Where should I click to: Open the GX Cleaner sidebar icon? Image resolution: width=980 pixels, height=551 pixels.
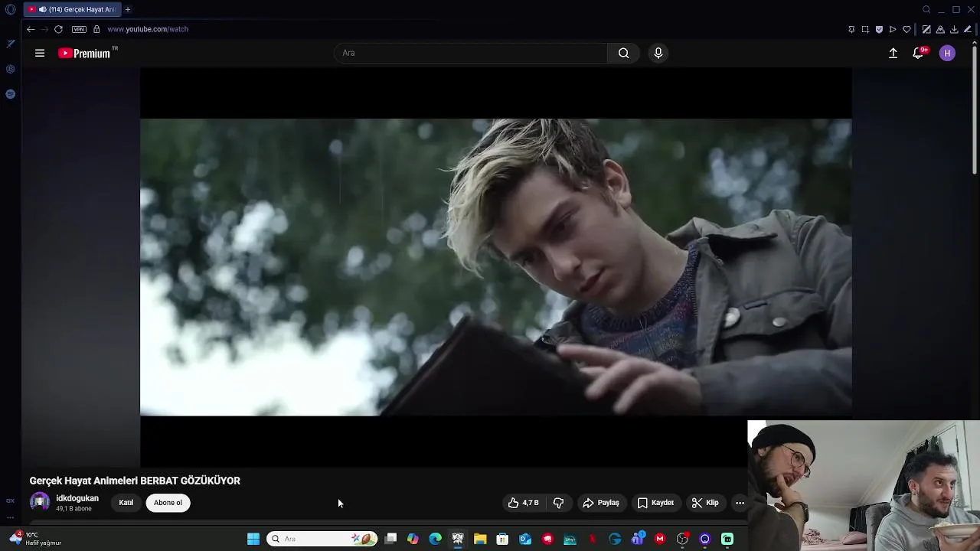(10, 44)
